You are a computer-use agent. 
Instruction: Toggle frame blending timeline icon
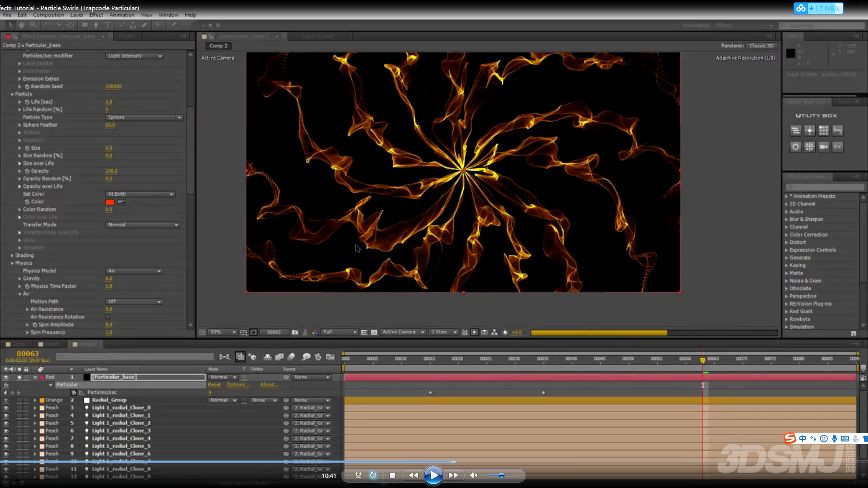[279, 357]
